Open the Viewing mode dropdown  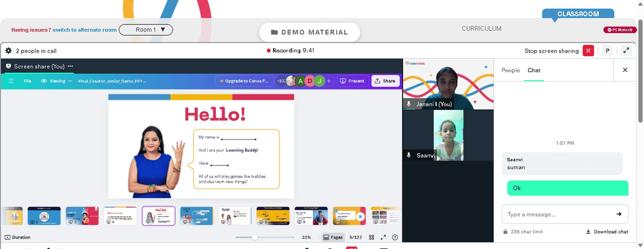(x=57, y=81)
